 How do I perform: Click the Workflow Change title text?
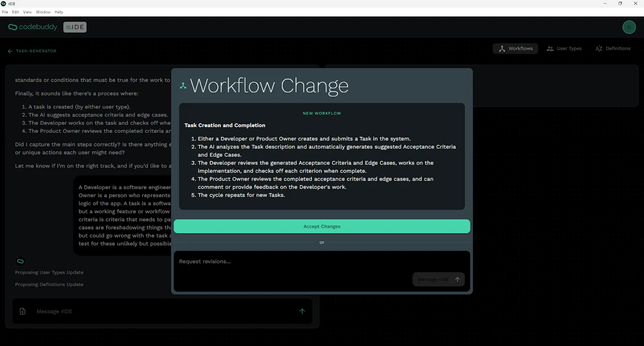click(269, 86)
